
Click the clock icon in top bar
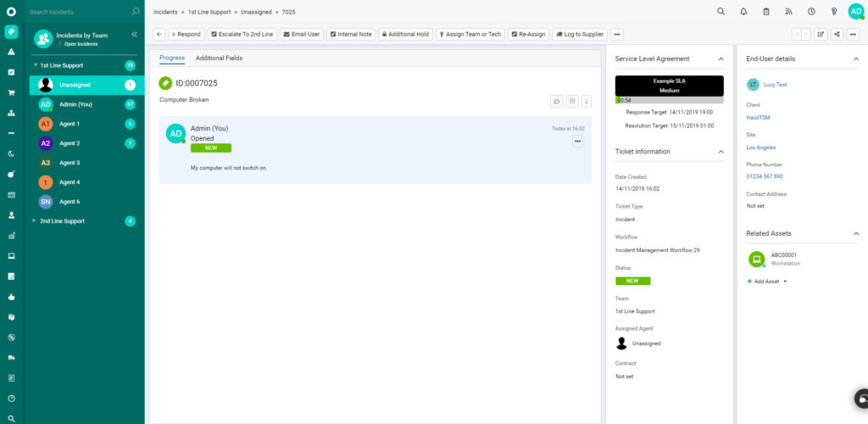tap(811, 11)
